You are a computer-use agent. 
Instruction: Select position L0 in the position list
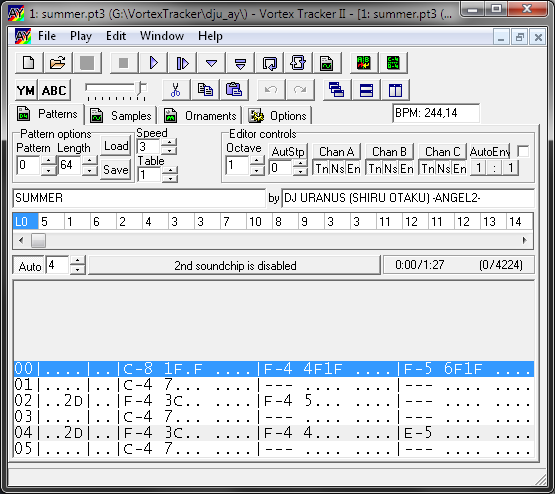click(x=25, y=222)
